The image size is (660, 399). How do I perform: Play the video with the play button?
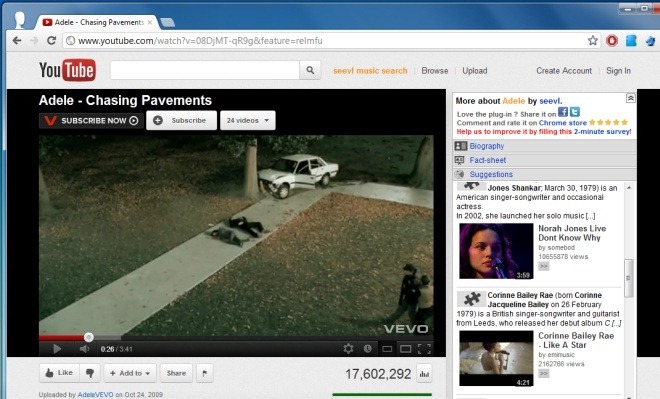(x=57, y=349)
